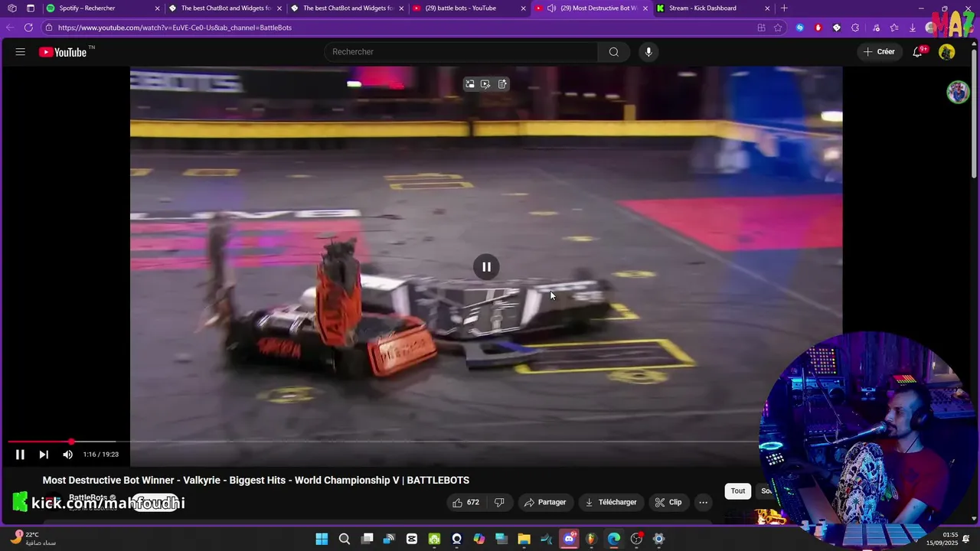Open the Créer button
The width and height of the screenshot is (980, 551).
[x=879, y=52]
